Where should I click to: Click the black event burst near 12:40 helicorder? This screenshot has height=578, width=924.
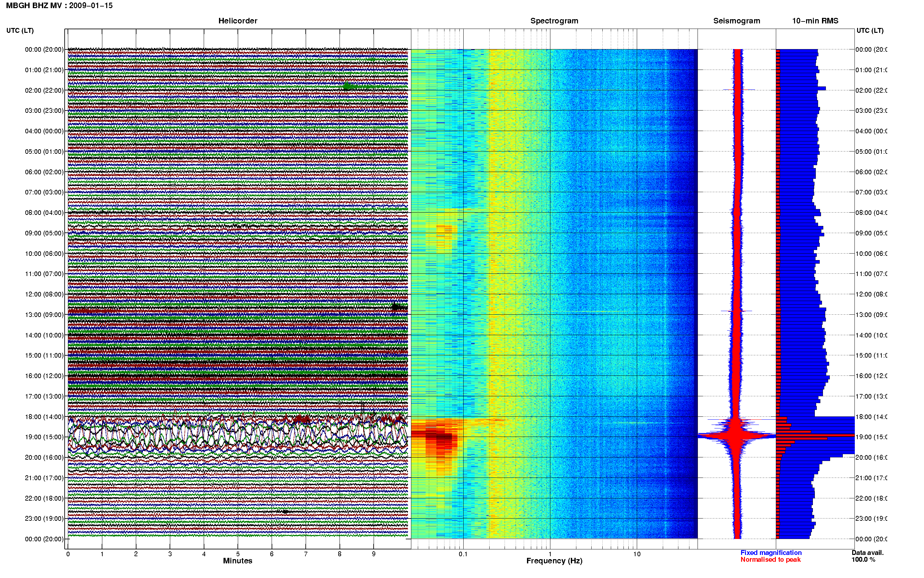[x=396, y=307]
